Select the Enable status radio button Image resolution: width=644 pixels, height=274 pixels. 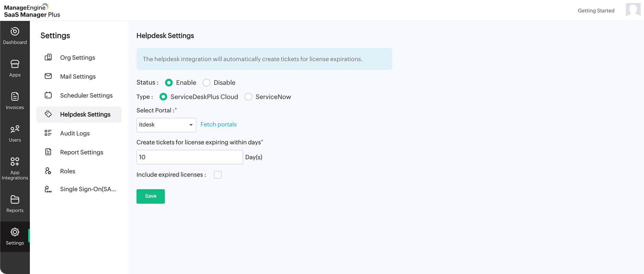169,83
